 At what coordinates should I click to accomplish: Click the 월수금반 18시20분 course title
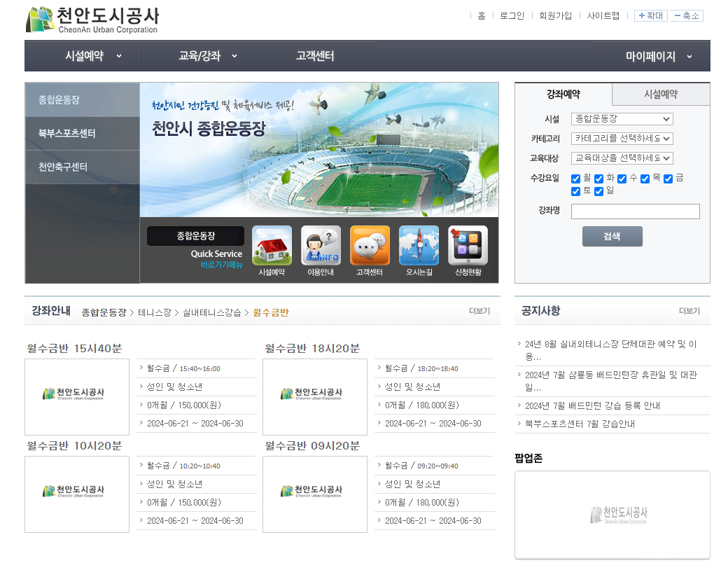(312, 349)
